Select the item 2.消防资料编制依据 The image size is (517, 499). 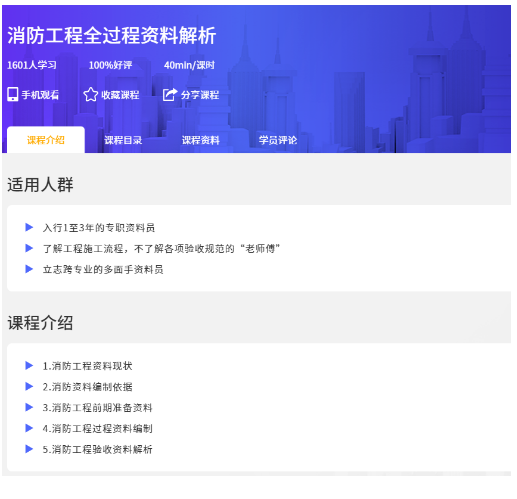(87, 387)
